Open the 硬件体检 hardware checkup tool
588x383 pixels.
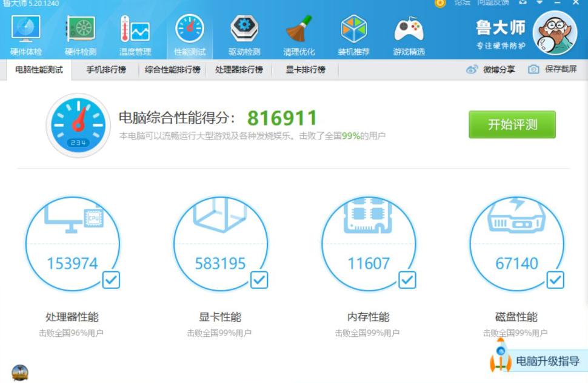click(x=25, y=33)
